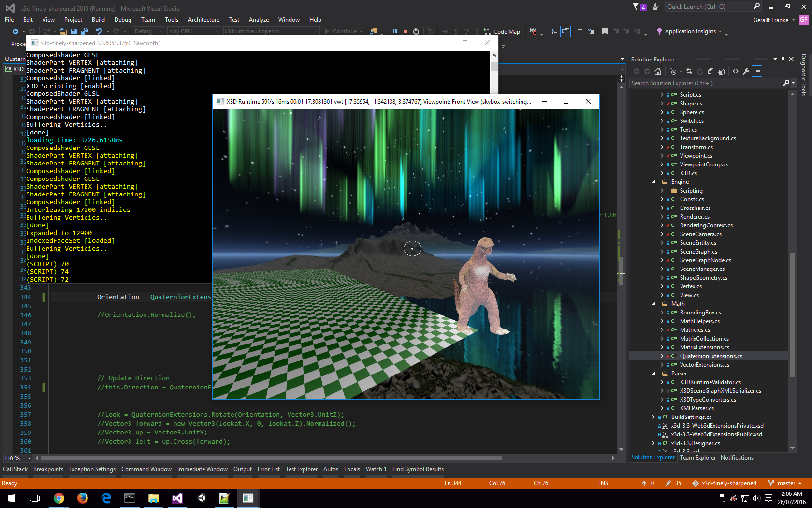Select Renderer.cs in Solution Explorer

tap(695, 217)
